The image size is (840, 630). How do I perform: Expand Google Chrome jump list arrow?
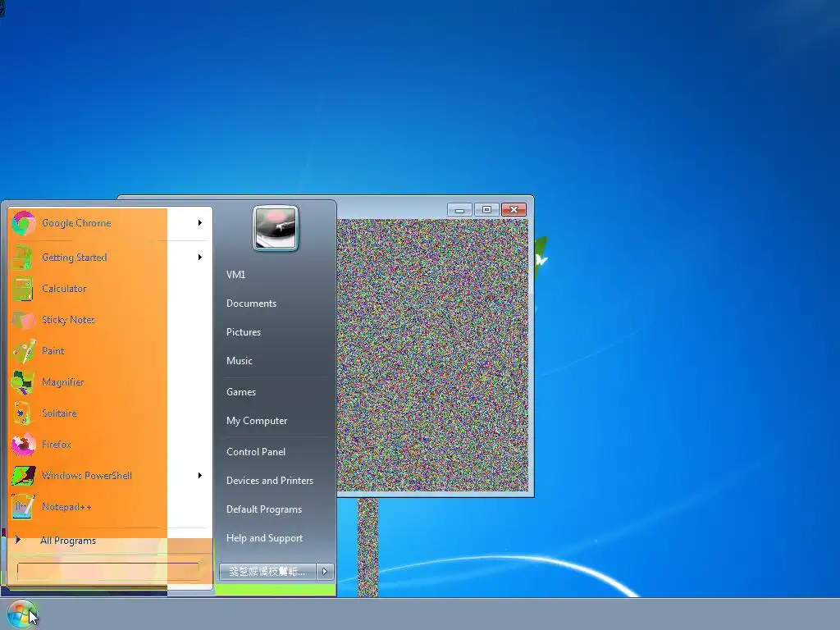(x=200, y=223)
